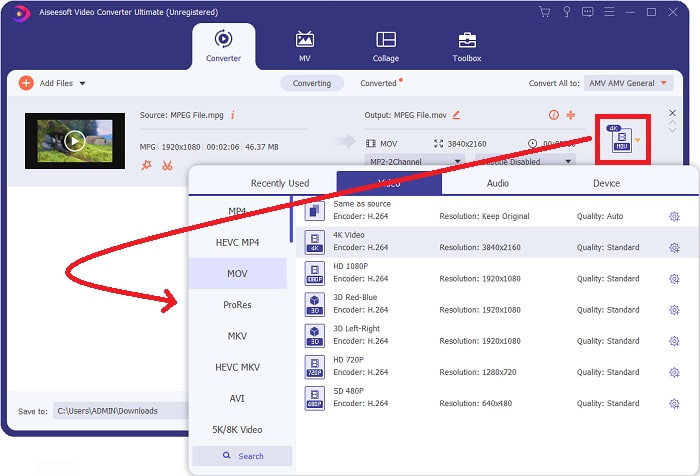Open the Collage tab

pyautogui.click(x=386, y=46)
